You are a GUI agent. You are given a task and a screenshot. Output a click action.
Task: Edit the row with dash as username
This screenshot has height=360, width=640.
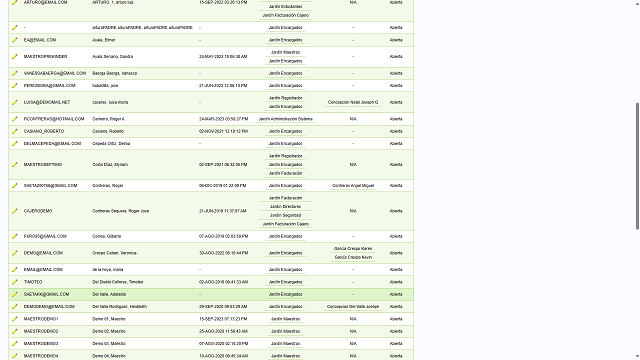[x=15, y=28]
